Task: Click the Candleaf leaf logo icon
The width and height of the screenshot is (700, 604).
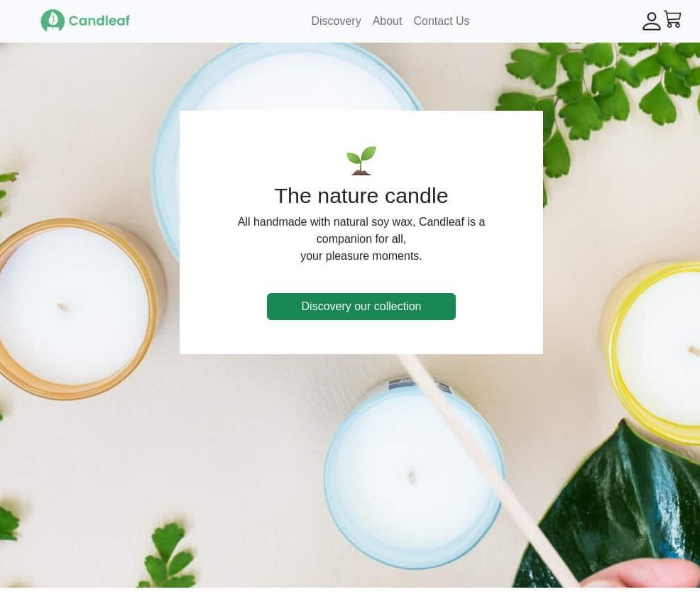Action: [x=53, y=21]
